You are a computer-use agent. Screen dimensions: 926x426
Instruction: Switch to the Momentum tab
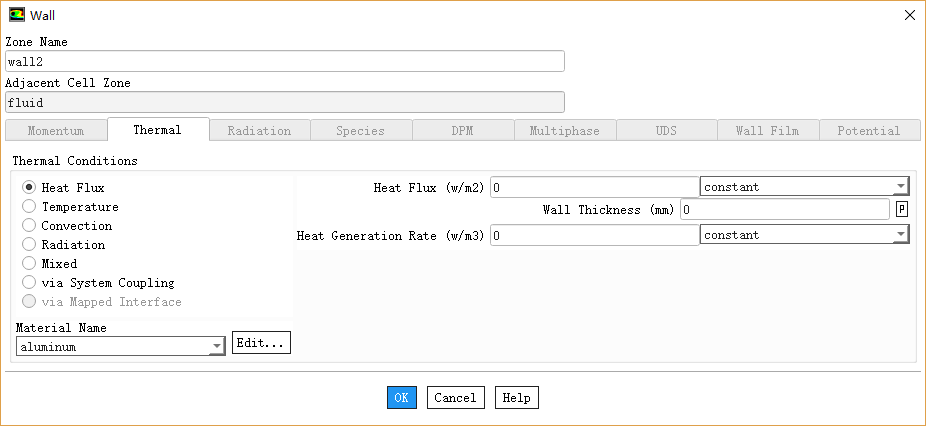point(56,130)
